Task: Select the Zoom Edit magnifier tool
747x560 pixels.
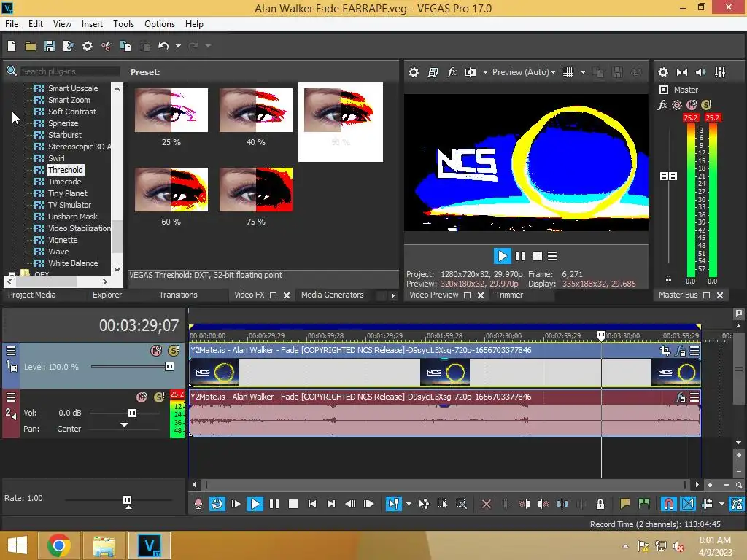Action: (461, 504)
